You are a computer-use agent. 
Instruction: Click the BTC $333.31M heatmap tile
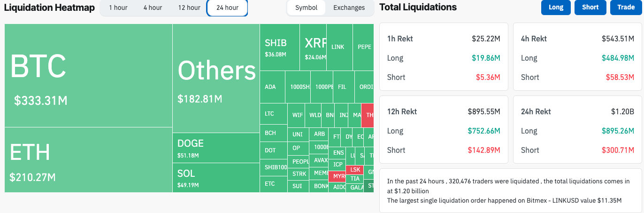coord(88,75)
